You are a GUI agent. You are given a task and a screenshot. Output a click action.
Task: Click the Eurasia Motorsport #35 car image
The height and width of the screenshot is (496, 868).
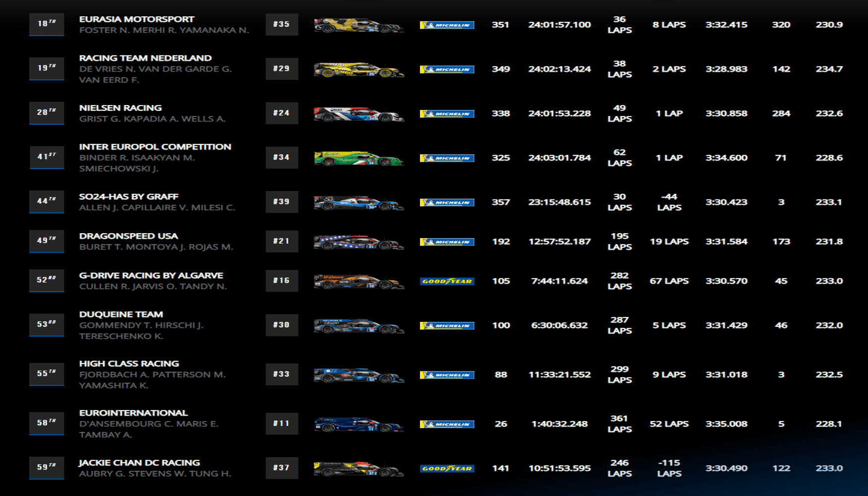click(359, 25)
